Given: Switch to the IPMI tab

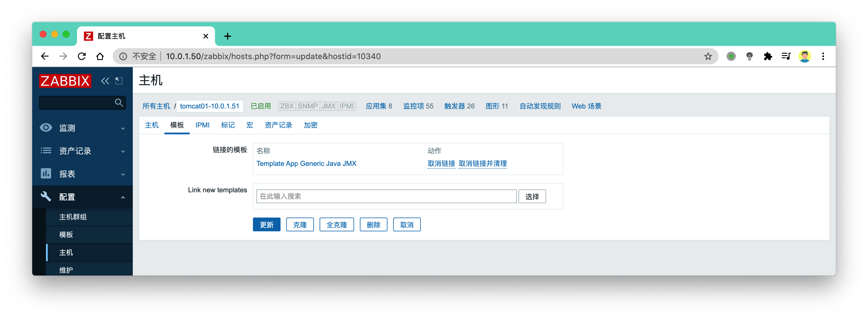Looking at the screenshot, I should (x=202, y=125).
